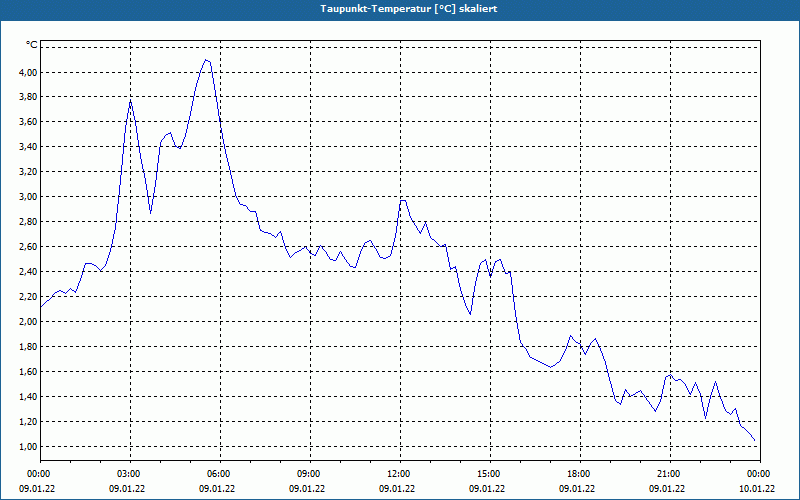
Task: Click the '09.01.22' date under 12:00
Action: tap(397, 488)
